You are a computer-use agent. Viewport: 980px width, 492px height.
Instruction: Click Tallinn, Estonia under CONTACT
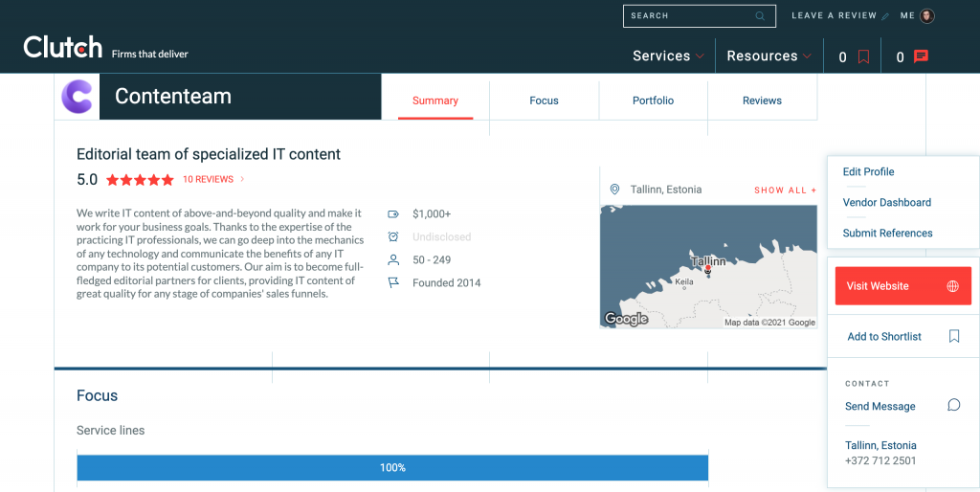[880, 445]
